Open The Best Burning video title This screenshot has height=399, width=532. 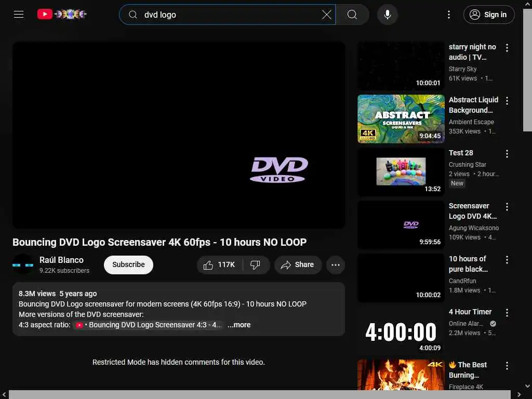[468, 369]
